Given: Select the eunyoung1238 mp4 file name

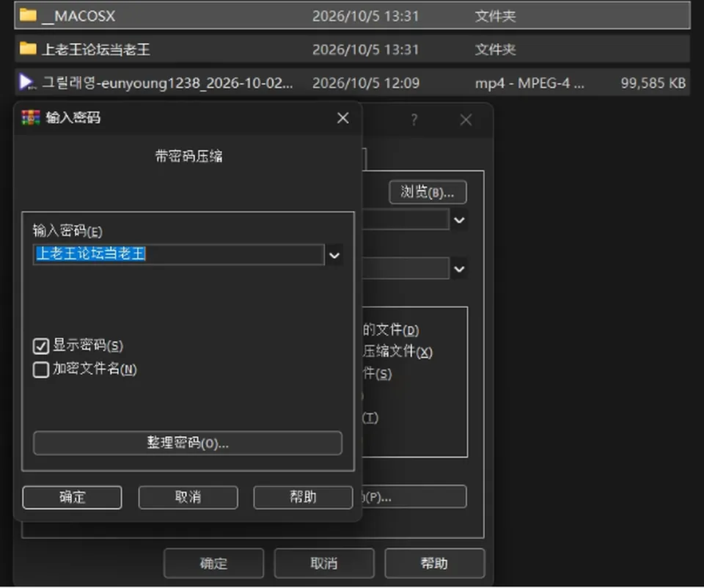Looking at the screenshot, I should coord(167,83).
